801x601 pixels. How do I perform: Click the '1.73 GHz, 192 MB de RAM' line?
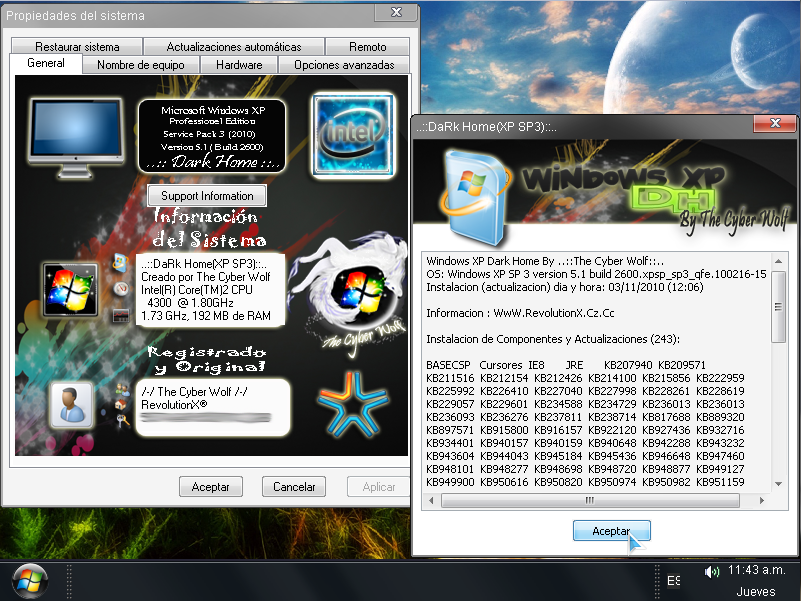click(205, 316)
